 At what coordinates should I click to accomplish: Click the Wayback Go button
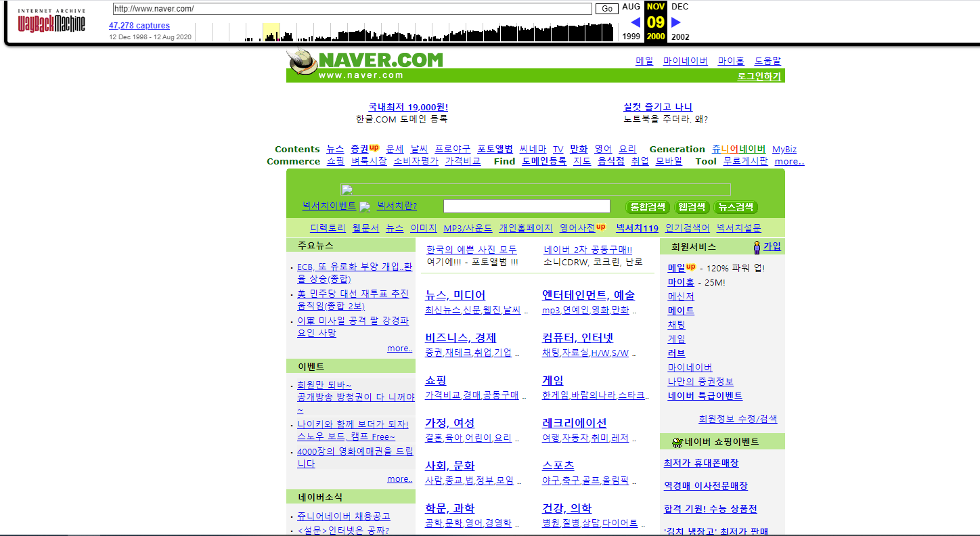click(607, 9)
